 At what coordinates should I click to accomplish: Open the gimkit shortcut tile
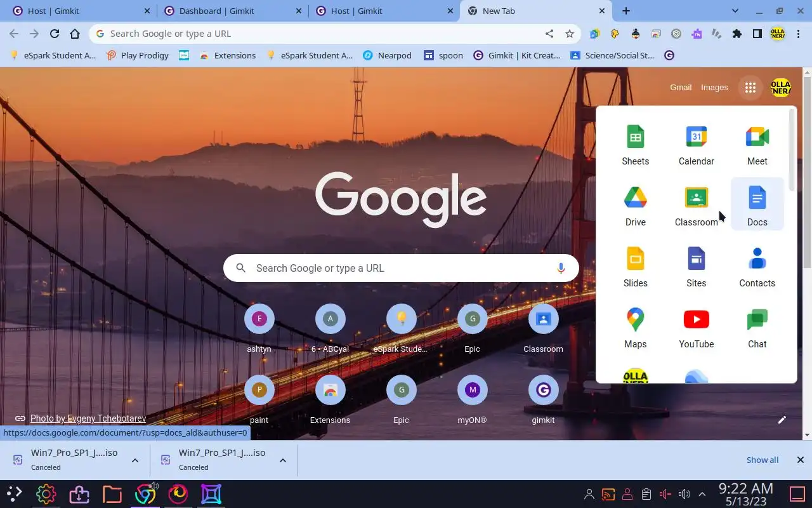click(x=543, y=400)
